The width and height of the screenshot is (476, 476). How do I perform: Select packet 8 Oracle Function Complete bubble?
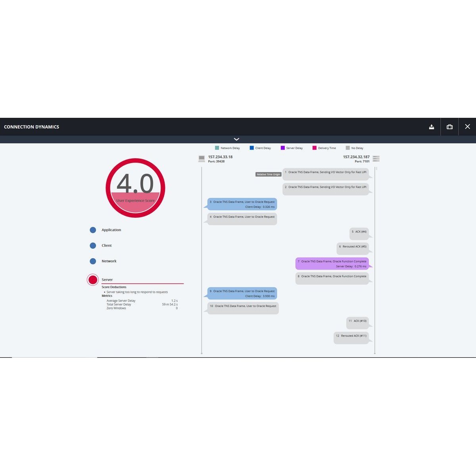[x=332, y=278]
